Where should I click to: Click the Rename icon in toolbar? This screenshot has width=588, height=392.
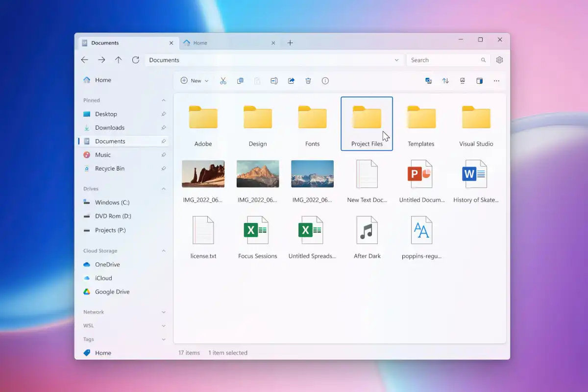tap(274, 81)
